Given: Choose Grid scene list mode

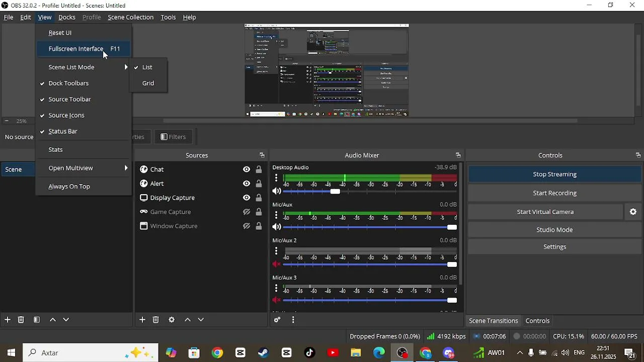Looking at the screenshot, I should (x=148, y=83).
